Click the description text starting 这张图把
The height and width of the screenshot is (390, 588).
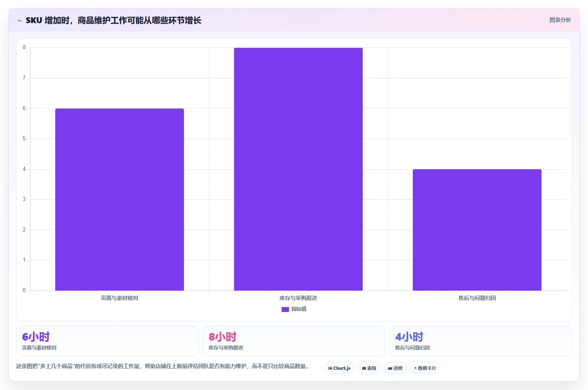pos(162,366)
